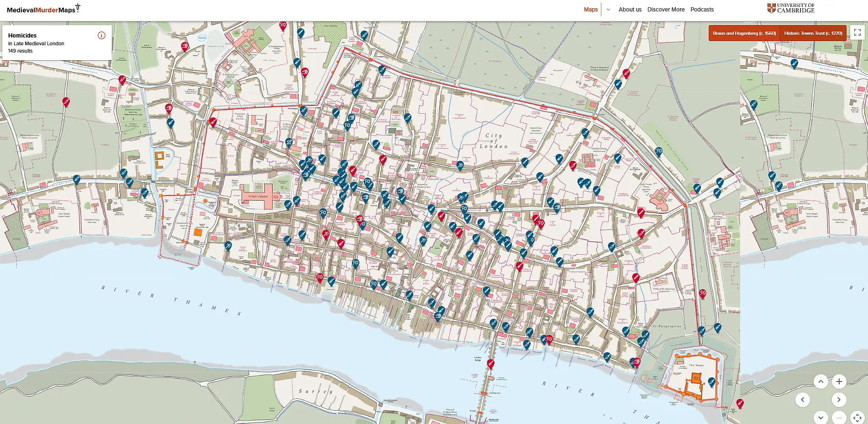This screenshot has height=424, width=868.
Task: Pan the map left with arrow
Action: pyautogui.click(x=802, y=399)
